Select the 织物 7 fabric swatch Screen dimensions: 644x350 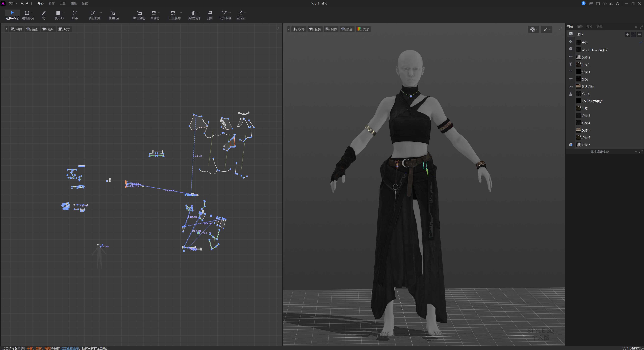point(579,145)
